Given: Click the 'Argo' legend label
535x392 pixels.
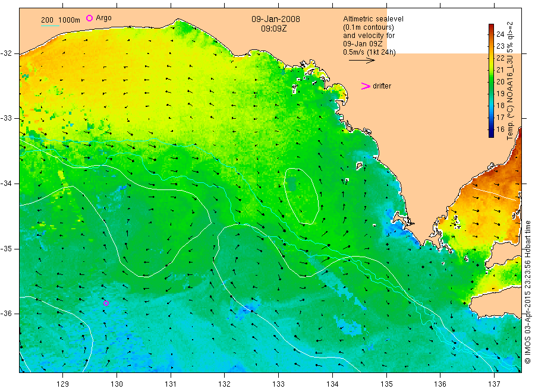Looking at the screenshot, I should click(103, 18).
